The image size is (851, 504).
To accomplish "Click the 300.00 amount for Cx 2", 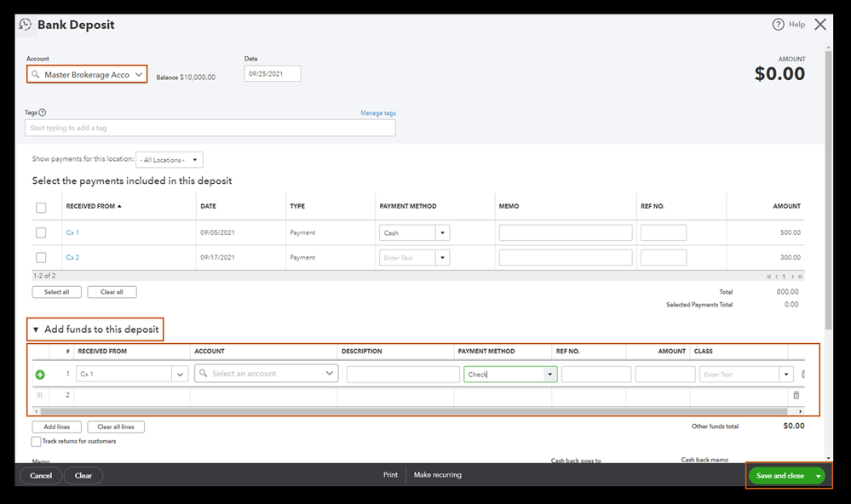I will [791, 257].
